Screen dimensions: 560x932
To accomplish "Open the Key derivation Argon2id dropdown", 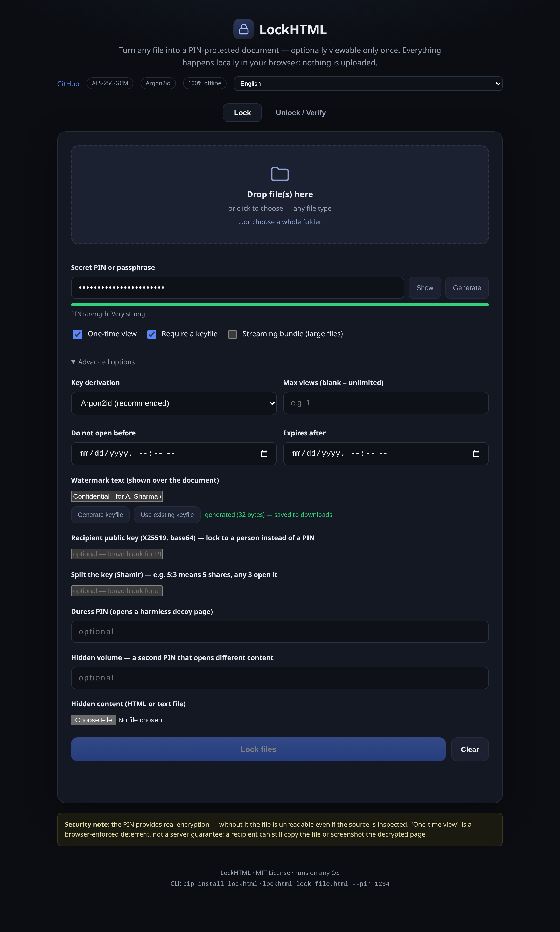I will click(174, 403).
